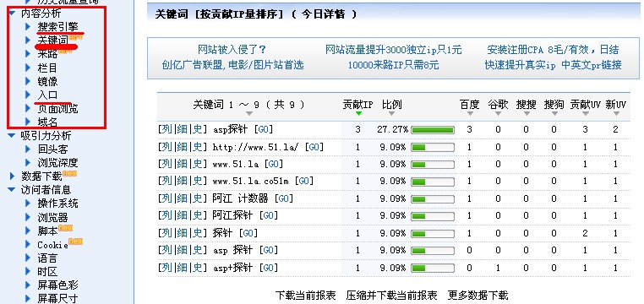Click 压缩并下载当前报表 link

coord(392,295)
